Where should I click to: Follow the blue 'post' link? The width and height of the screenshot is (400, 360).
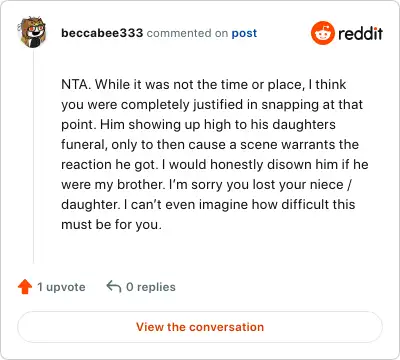[244, 33]
